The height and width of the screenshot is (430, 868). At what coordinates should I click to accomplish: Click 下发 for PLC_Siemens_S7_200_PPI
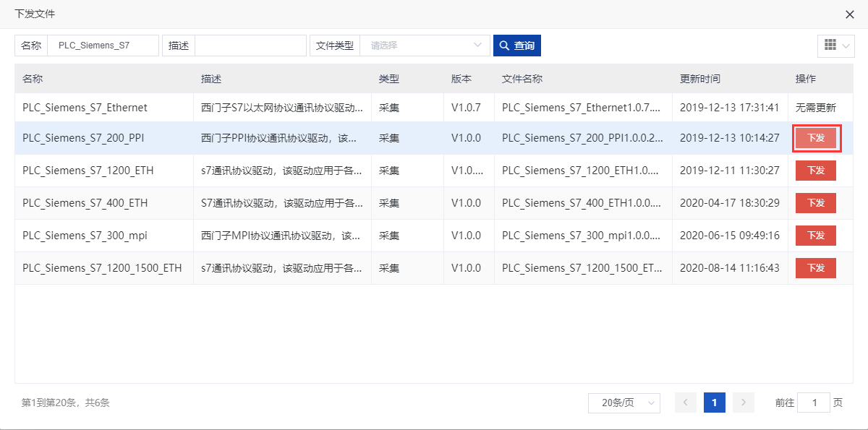(x=816, y=138)
